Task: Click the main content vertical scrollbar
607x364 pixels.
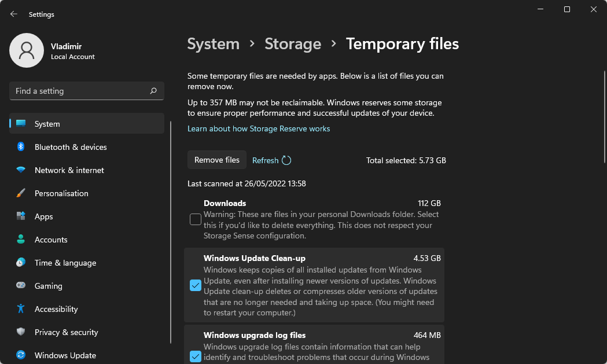Action: tap(605, 117)
